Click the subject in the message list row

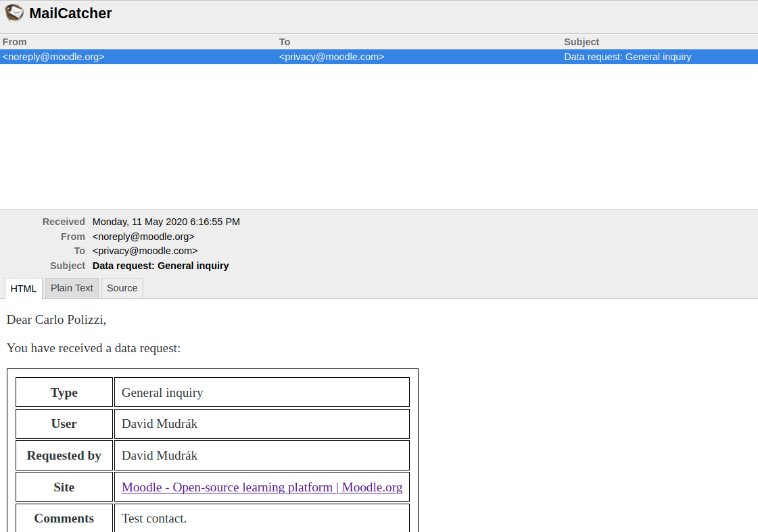[627, 57]
